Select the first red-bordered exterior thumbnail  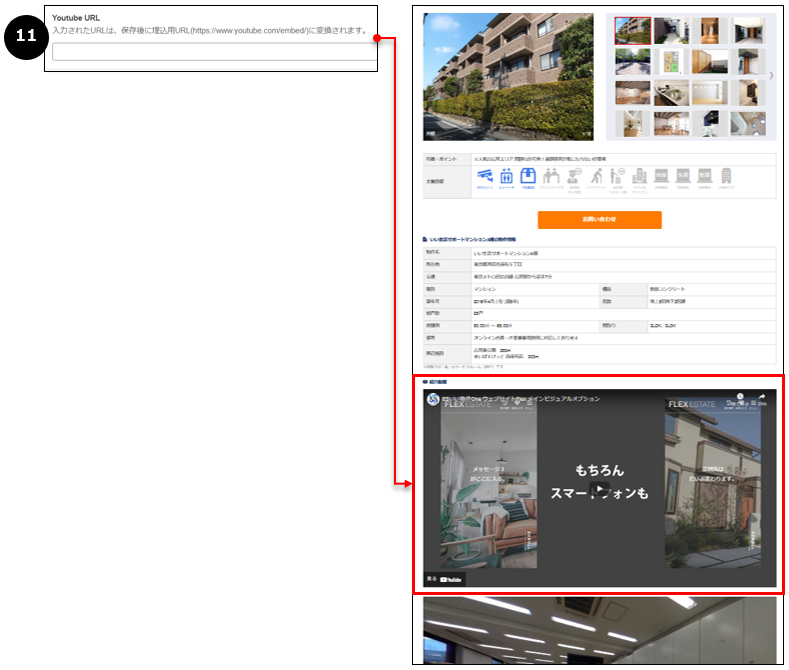pos(632,30)
